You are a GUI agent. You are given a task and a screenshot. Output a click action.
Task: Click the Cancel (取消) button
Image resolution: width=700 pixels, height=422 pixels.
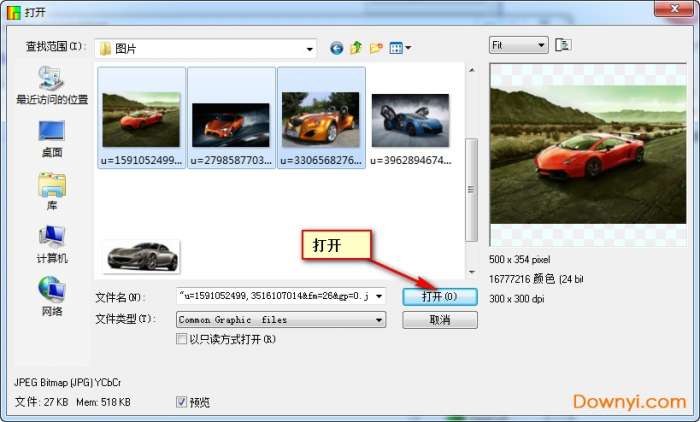coord(440,320)
